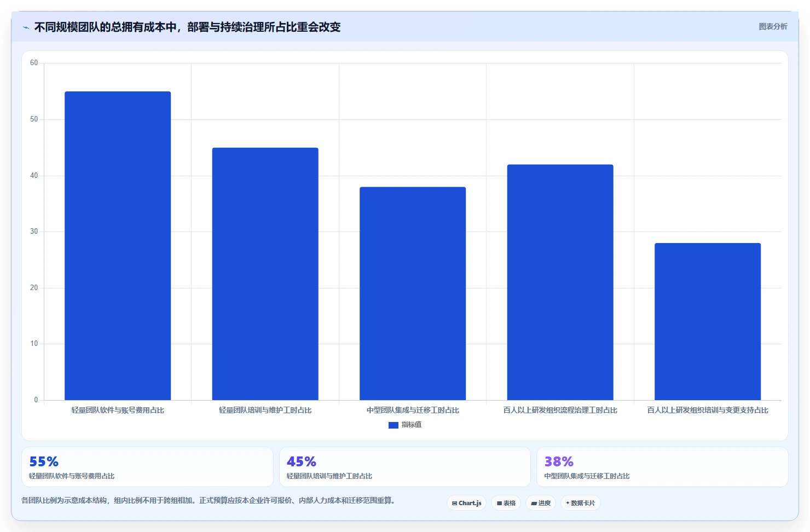Click the footnote starting 各团队比例为示意成本结构
810x532 pixels.
[x=208, y=500]
